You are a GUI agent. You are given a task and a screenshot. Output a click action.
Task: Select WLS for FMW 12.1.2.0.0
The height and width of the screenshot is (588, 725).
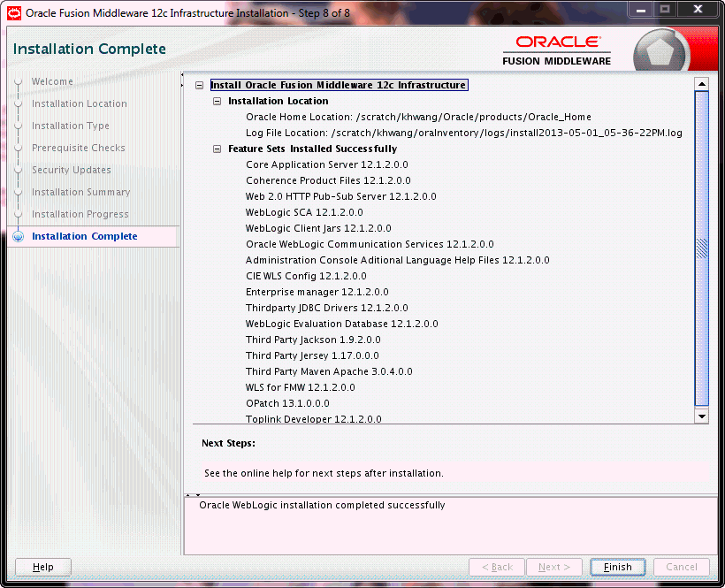(301, 387)
